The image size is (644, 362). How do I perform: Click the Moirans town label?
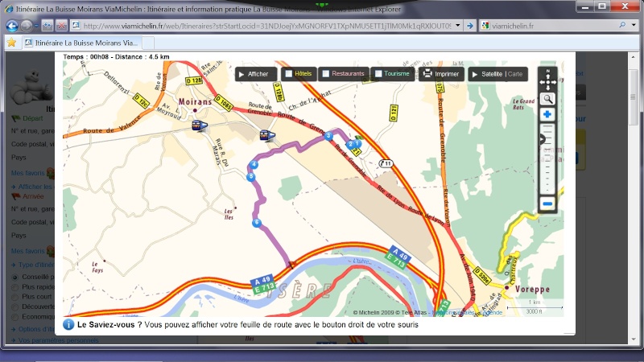point(195,101)
